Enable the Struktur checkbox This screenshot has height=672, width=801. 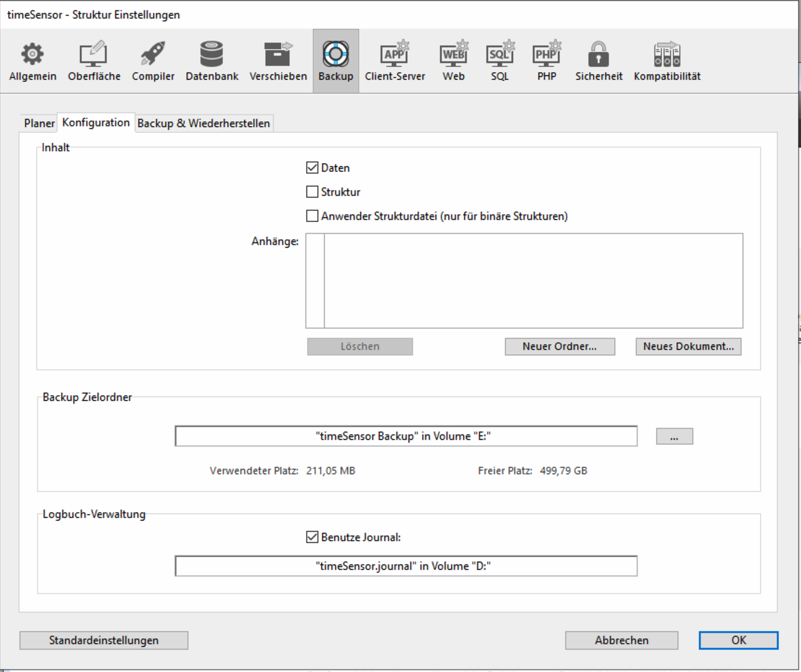pyautogui.click(x=312, y=192)
